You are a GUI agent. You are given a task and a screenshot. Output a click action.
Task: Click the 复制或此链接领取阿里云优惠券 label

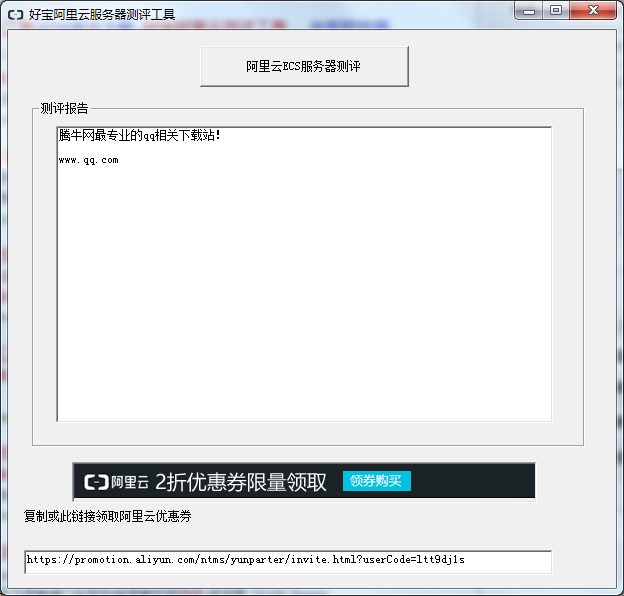108,516
